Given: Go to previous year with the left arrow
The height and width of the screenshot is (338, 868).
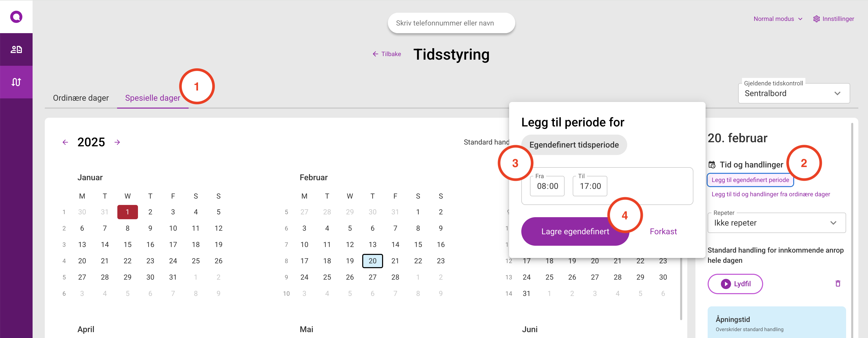Looking at the screenshot, I should pos(65,142).
